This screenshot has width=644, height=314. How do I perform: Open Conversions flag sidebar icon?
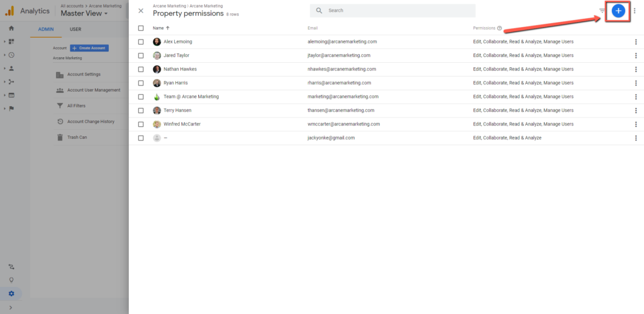(11, 109)
